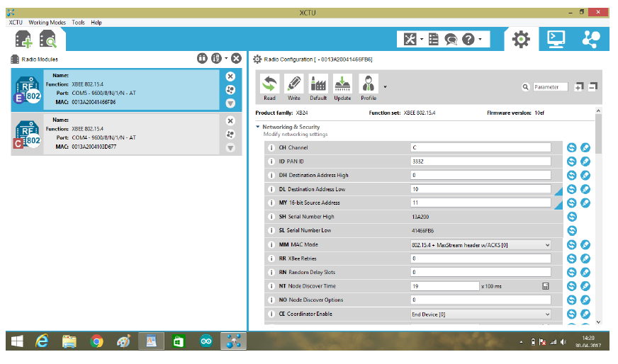The width and height of the screenshot is (618, 364).
Task: Write the CH Channel value
Action: pos(585,147)
